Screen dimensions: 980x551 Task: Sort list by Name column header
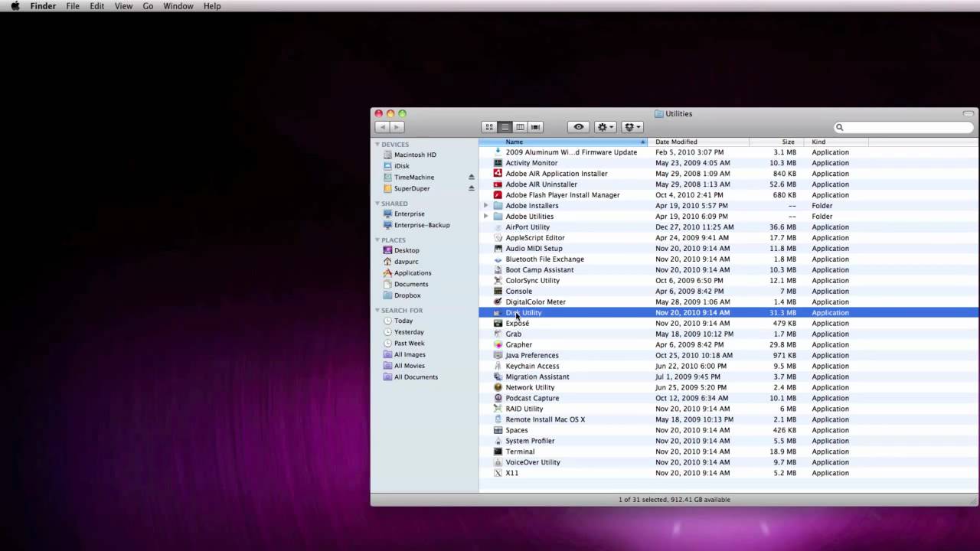pyautogui.click(x=563, y=142)
